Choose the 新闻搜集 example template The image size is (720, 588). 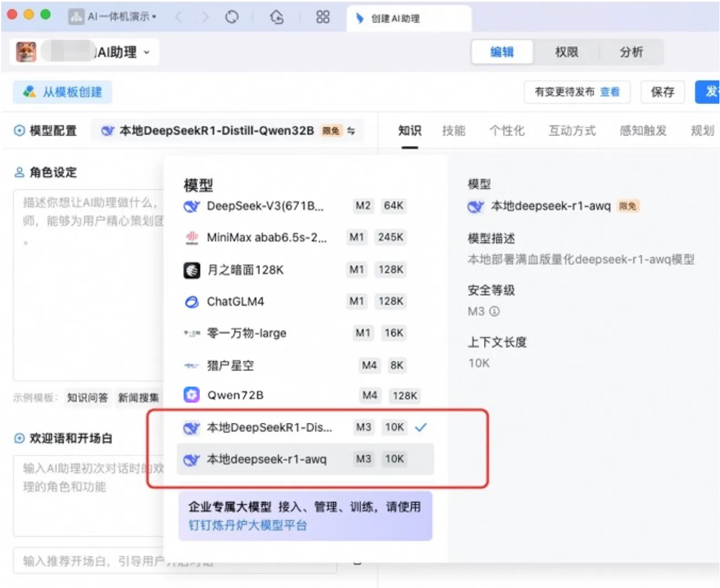[139, 398]
